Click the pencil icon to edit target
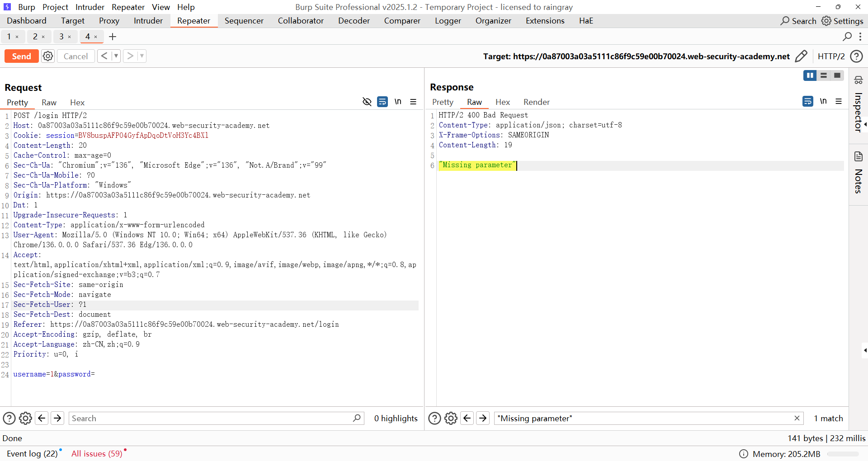Viewport: 868px width, 461px height. click(x=801, y=56)
